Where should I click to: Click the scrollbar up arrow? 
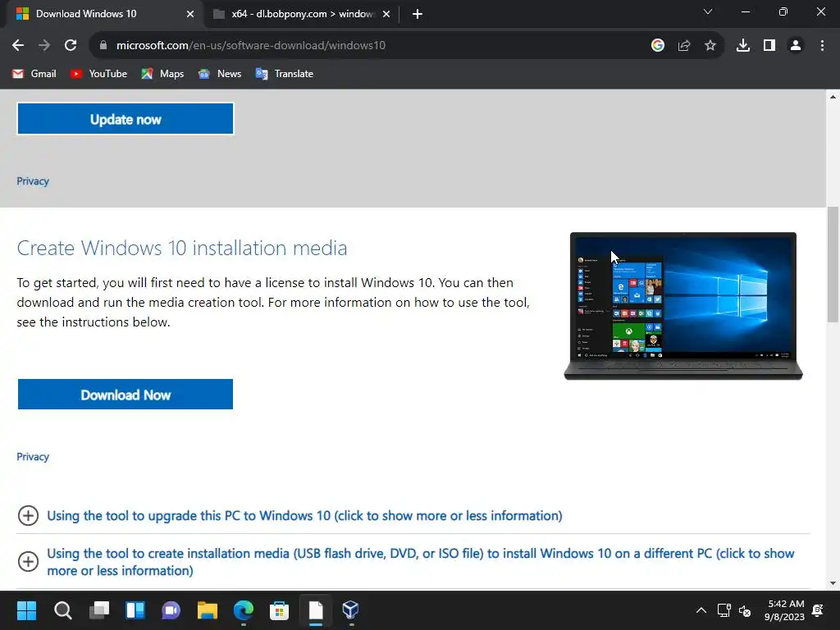pyautogui.click(x=833, y=97)
